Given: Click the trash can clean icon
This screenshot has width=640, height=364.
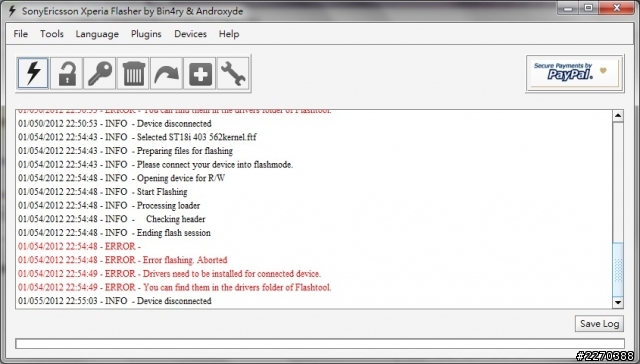Looking at the screenshot, I should (133, 73).
